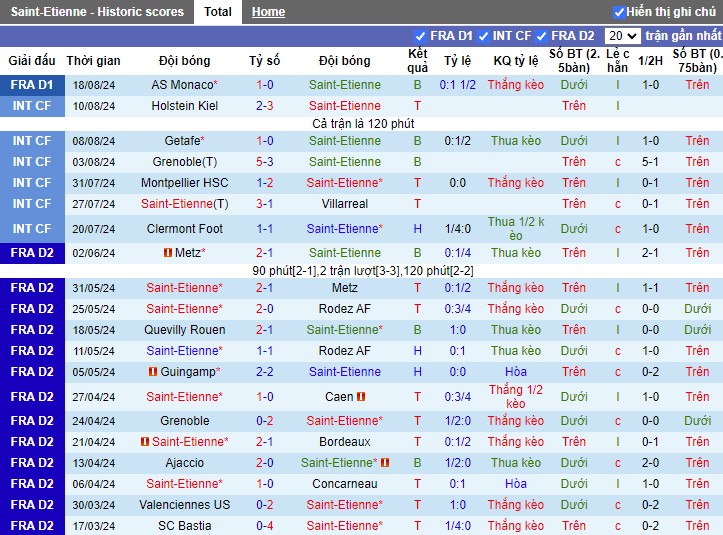Open AS Monaco team link

[184, 85]
